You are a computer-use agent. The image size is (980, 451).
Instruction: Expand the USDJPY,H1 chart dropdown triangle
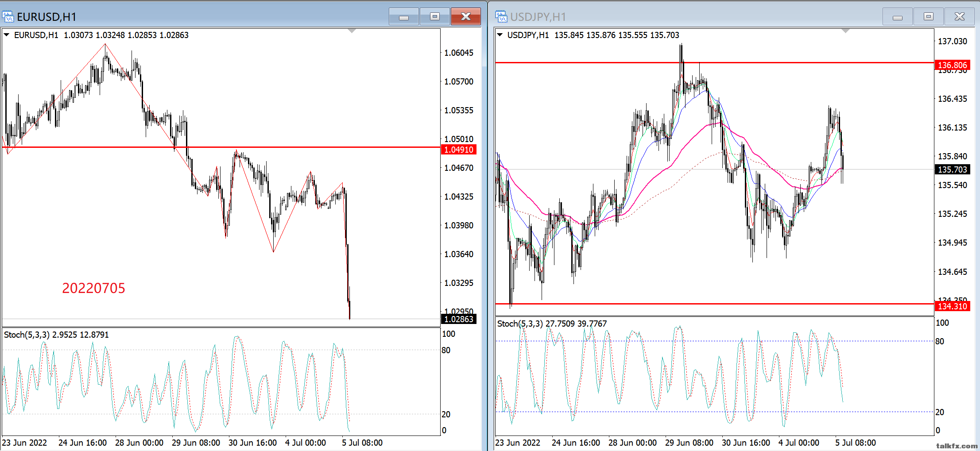tap(500, 35)
